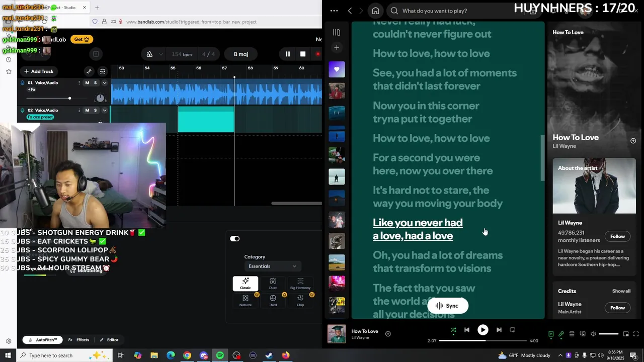Click bar 58 on the BandLab ruler

250,68
